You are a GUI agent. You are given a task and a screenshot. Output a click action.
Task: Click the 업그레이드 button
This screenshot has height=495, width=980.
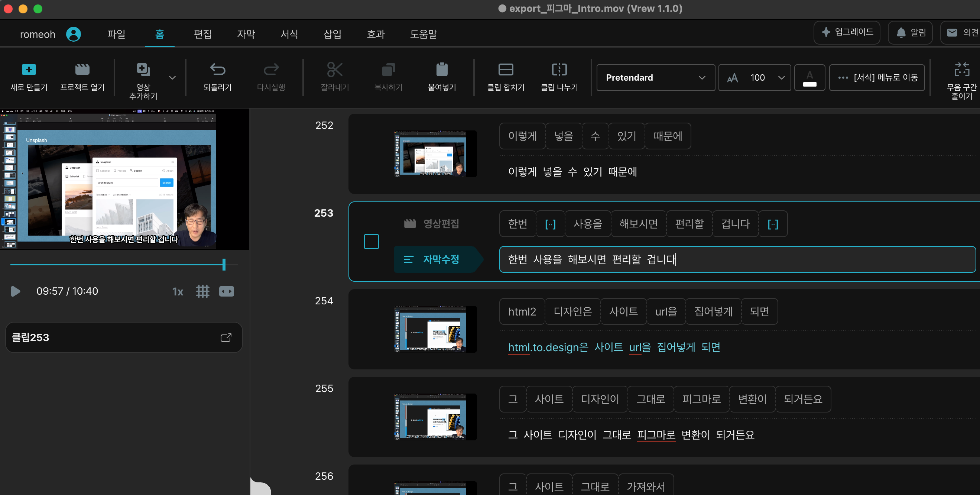click(x=847, y=32)
